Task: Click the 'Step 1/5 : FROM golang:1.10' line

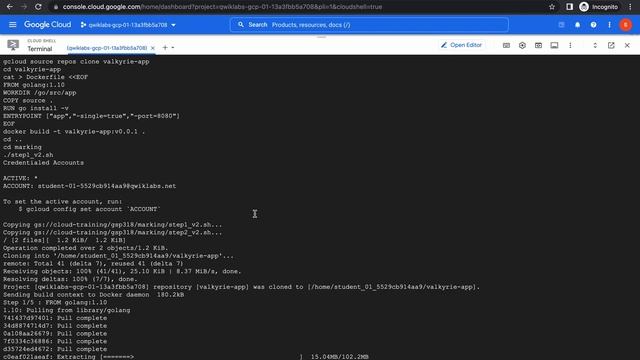Action: 55,302
